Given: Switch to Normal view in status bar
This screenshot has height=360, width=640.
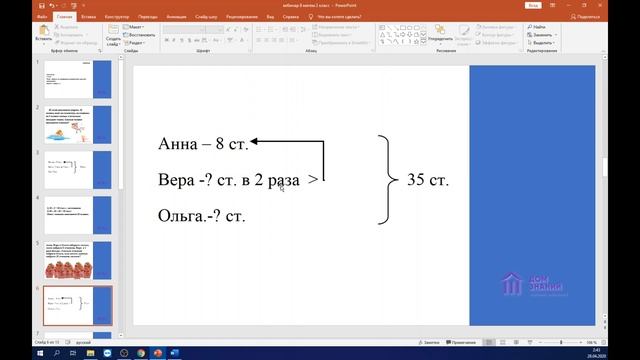Looking at the screenshot, I should [489, 342].
